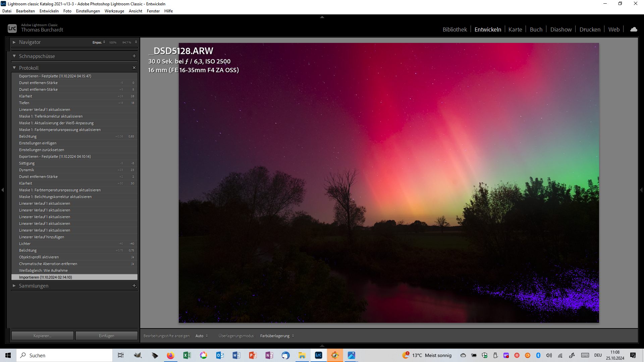644x362 pixels.
Task: Select Navigator 100% zoom level
Action: coord(113,43)
